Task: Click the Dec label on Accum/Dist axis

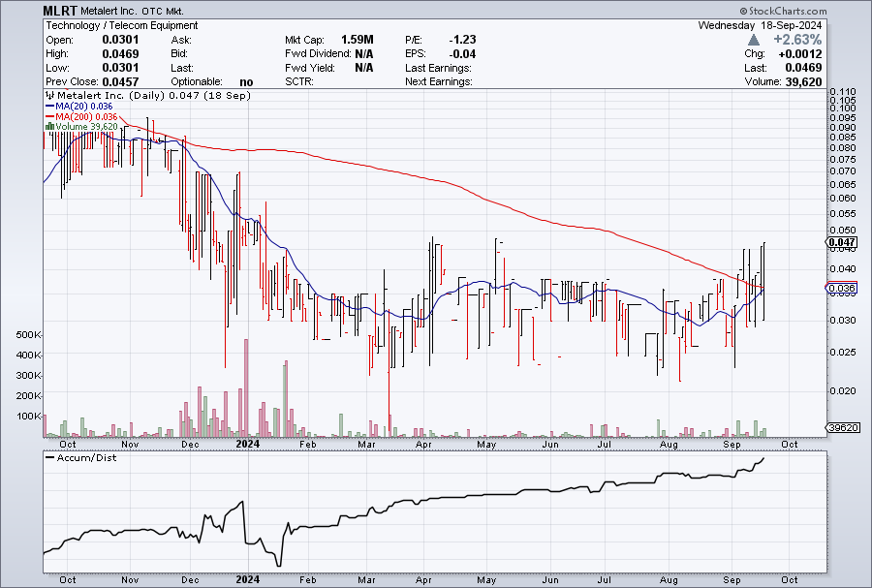Action: [190, 580]
